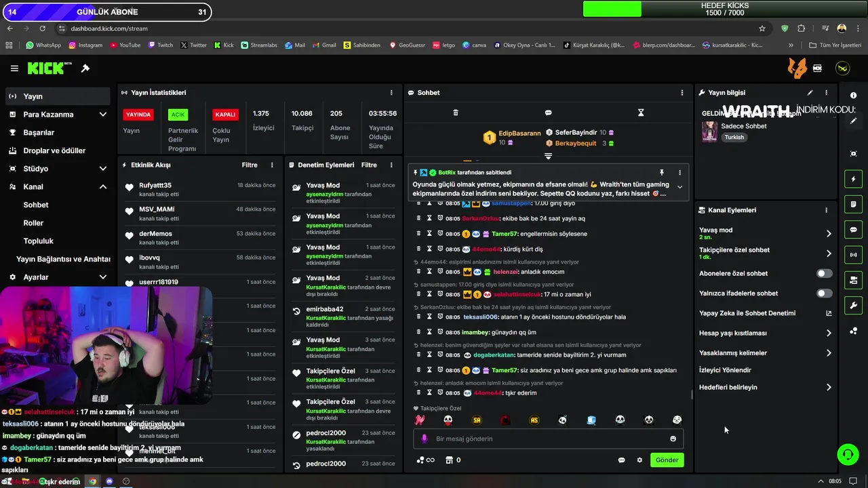Open Topluluk in the sidebar
The width and height of the screenshot is (868, 488).
(x=39, y=241)
